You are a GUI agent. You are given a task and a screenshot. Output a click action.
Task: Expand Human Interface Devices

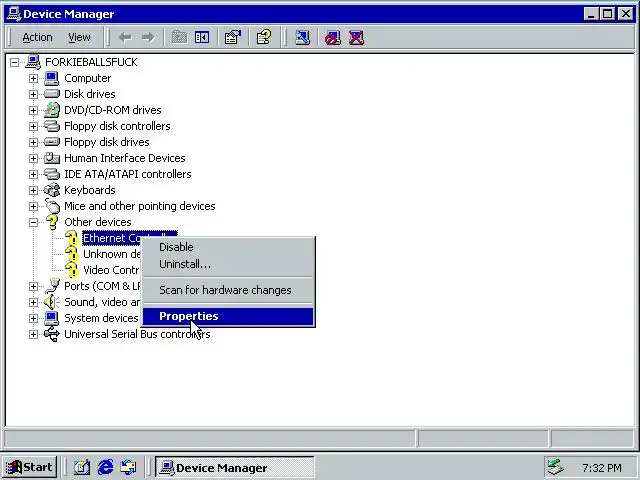point(33,158)
